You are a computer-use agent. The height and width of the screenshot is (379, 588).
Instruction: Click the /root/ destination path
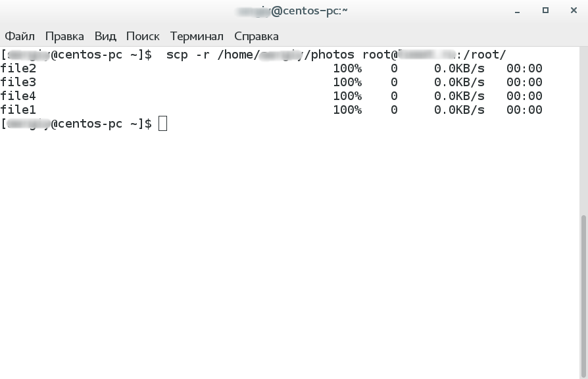click(485, 55)
